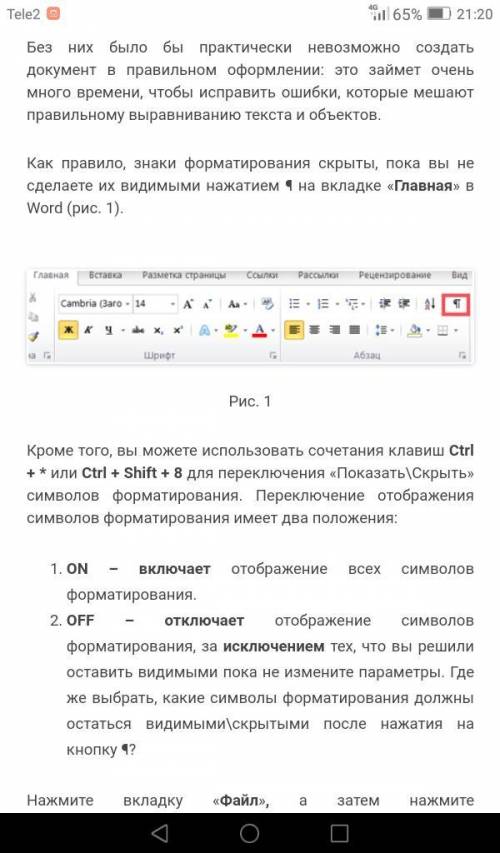Click the multilevel list icon

coord(351,304)
